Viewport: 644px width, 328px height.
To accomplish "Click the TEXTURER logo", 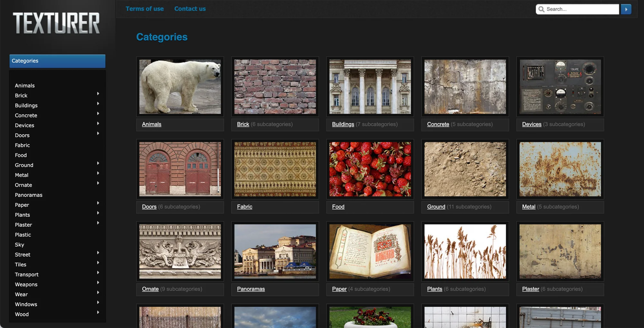I will (x=56, y=23).
